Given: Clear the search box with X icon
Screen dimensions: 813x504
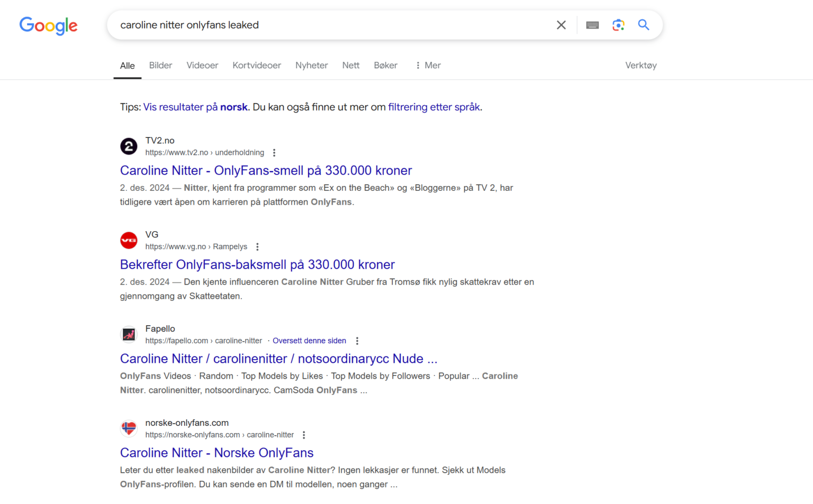Looking at the screenshot, I should pyautogui.click(x=561, y=25).
